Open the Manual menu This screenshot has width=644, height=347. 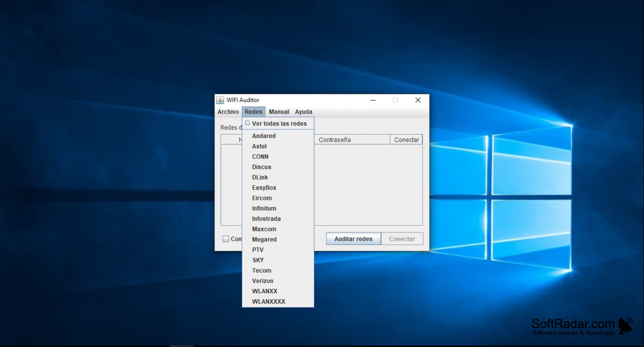coord(279,112)
